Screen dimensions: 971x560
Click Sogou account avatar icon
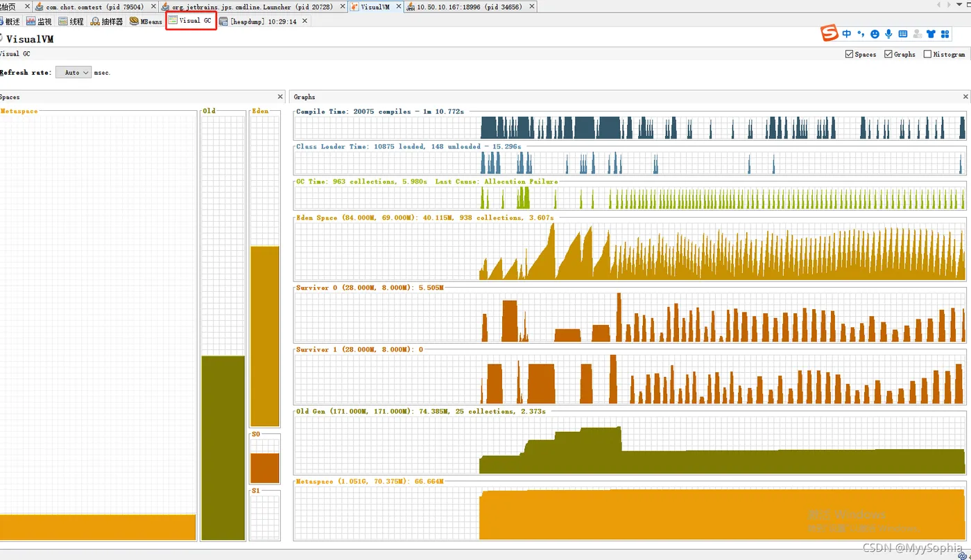[x=917, y=33]
